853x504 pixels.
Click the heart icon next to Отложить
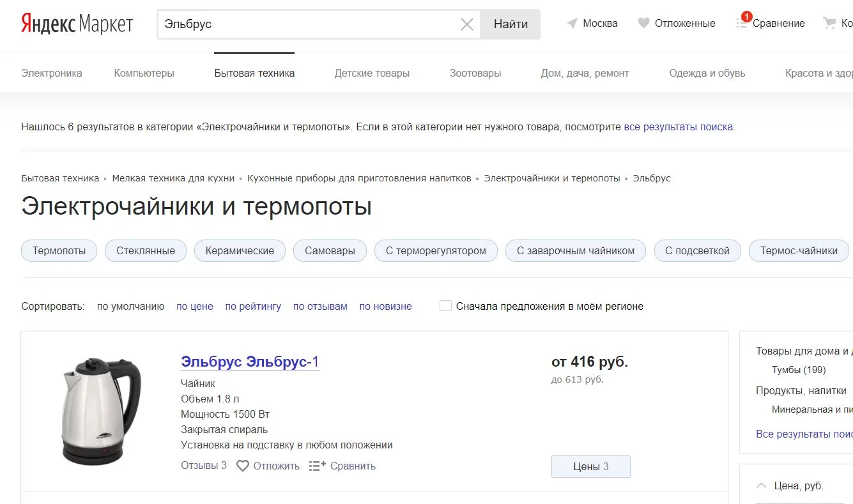point(243,466)
